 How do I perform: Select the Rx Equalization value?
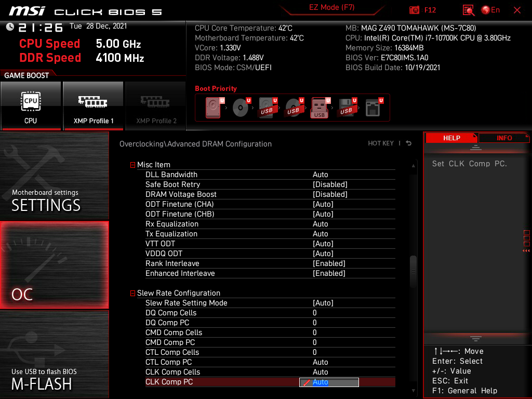[320, 224]
